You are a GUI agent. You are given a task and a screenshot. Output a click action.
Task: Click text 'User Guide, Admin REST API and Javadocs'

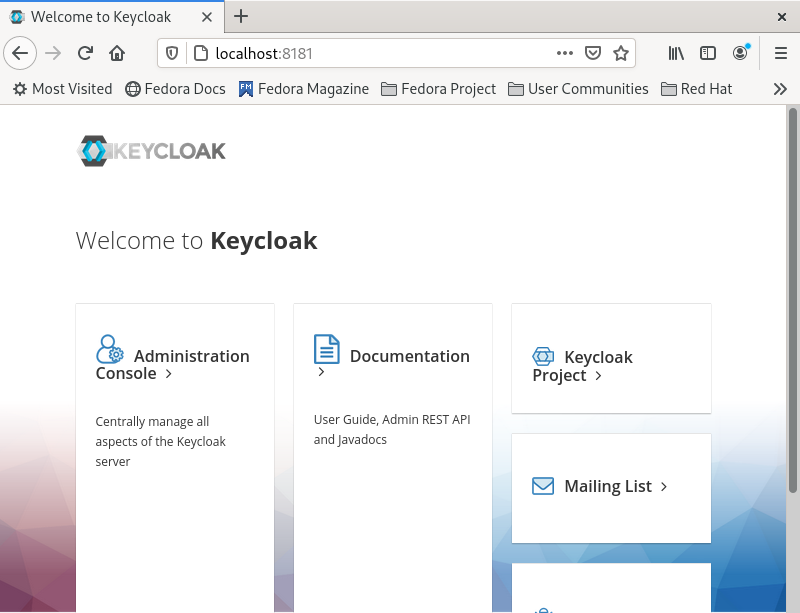392,429
